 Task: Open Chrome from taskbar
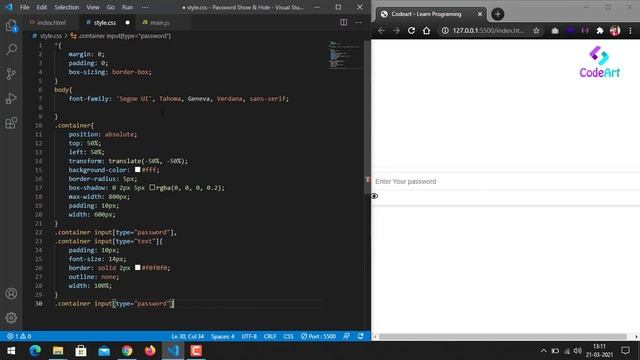[x=127, y=351]
